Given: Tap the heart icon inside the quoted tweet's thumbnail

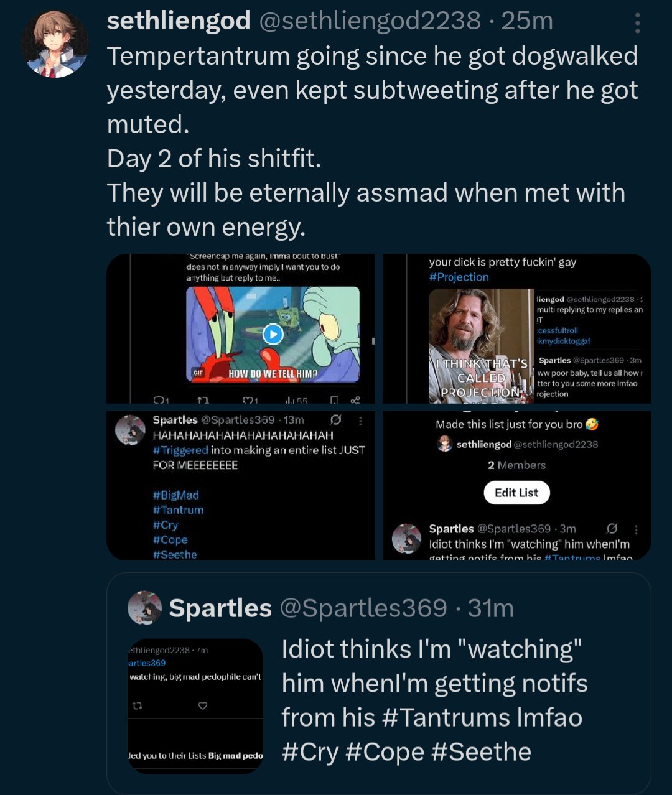Looking at the screenshot, I should tap(202, 705).
